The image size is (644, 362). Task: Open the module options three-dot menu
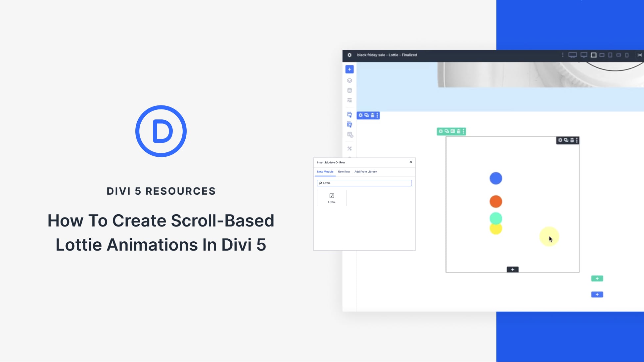pyautogui.click(x=577, y=140)
